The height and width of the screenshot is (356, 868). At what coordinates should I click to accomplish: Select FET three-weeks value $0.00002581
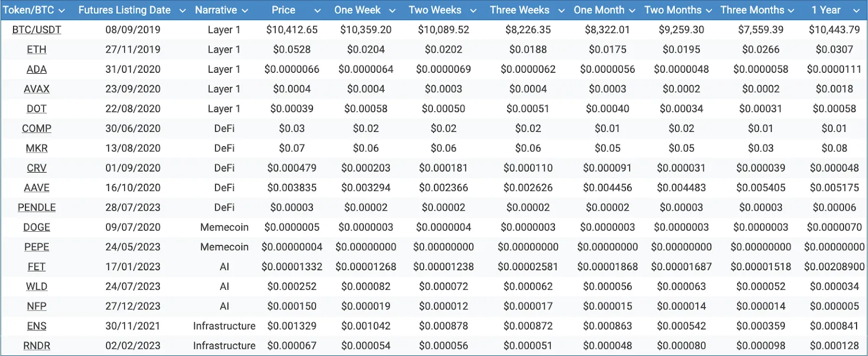click(528, 267)
